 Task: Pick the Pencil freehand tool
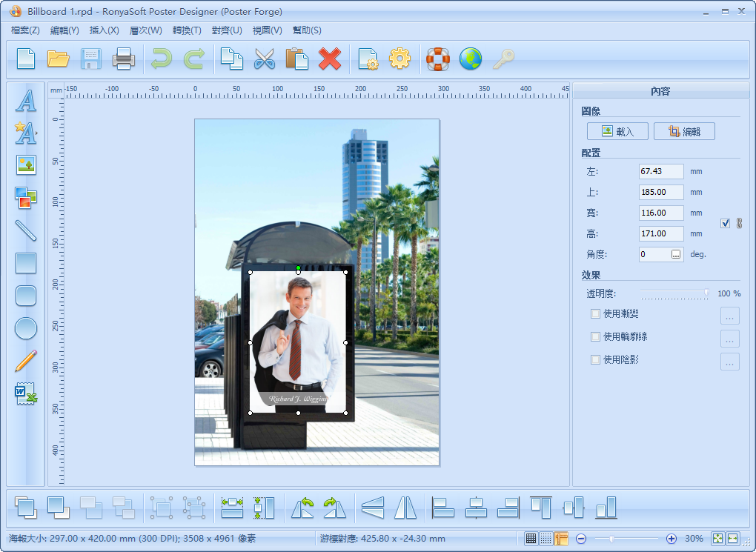pyautogui.click(x=26, y=361)
